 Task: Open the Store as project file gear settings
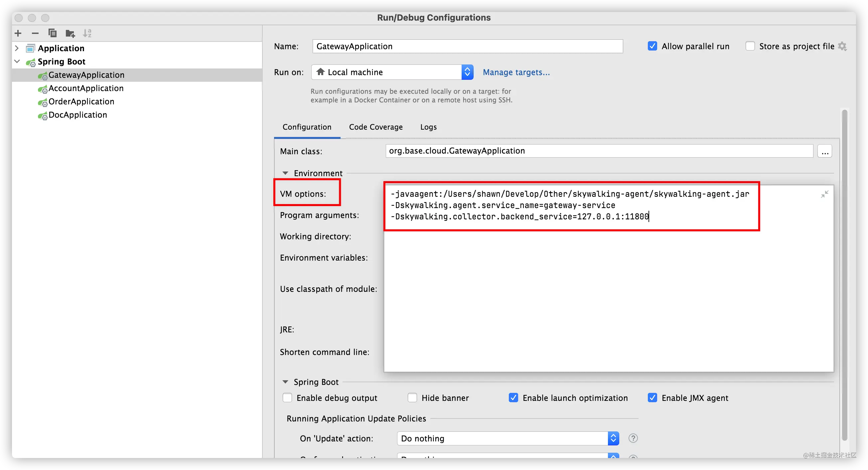842,46
